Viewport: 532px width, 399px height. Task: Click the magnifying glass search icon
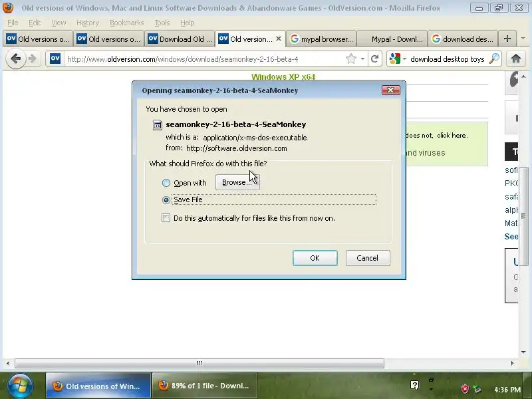point(494,59)
